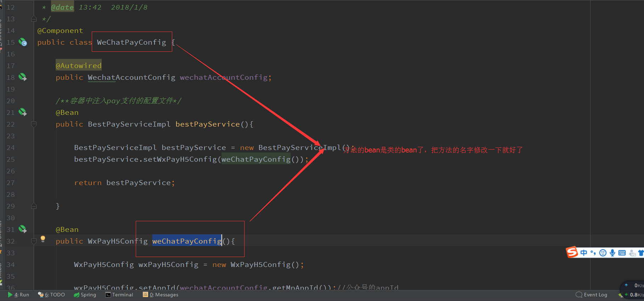Click the @Component annotation on line 14
The image size is (644, 301).
pos(60,30)
